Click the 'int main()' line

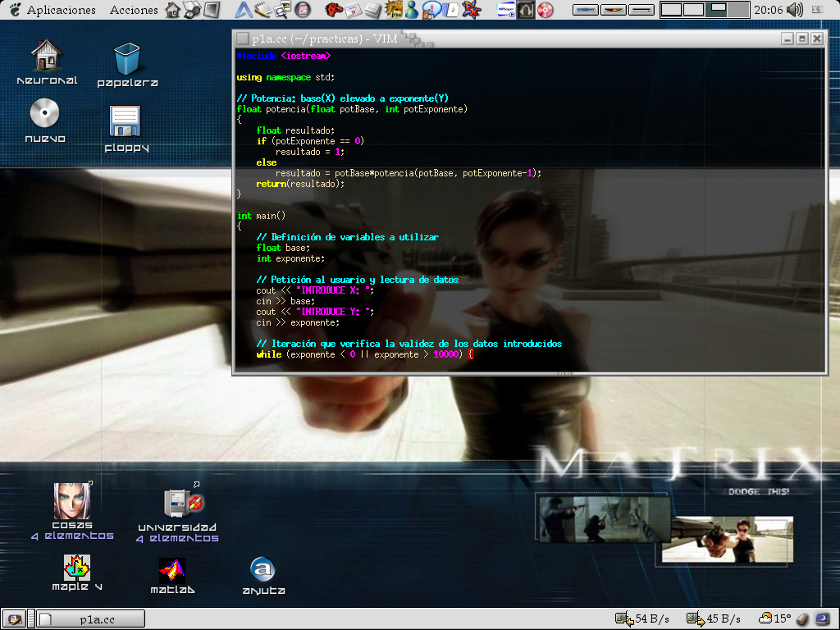(x=261, y=216)
